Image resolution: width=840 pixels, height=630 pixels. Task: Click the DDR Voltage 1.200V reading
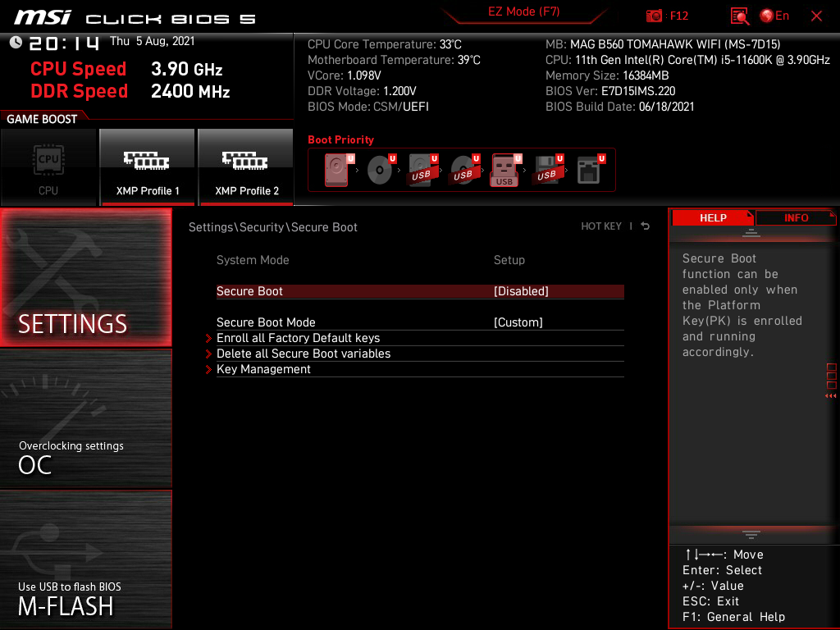362,91
